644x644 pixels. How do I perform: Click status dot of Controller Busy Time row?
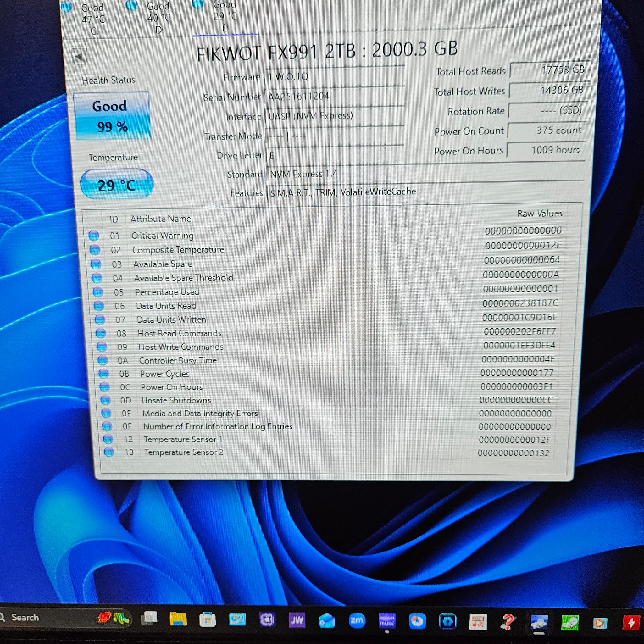click(103, 360)
